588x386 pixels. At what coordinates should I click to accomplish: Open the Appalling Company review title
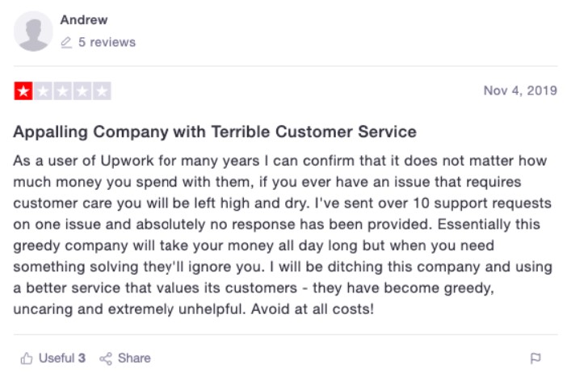click(215, 132)
